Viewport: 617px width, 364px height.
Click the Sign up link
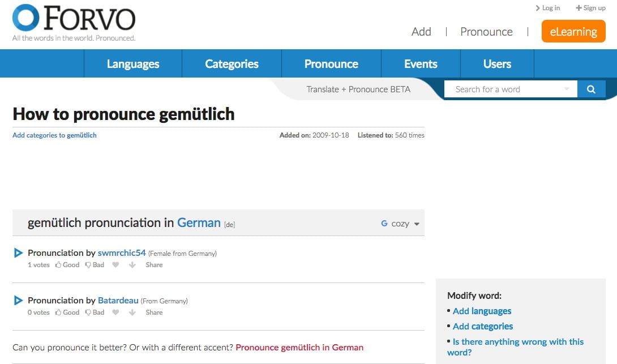pyautogui.click(x=590, y=8)
